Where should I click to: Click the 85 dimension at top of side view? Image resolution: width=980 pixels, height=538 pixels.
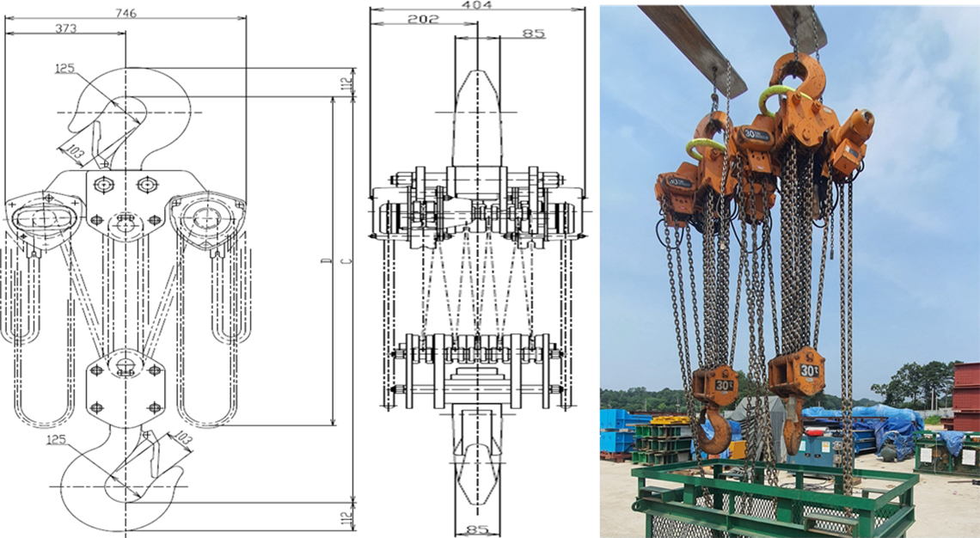click(x=533, y=34)
